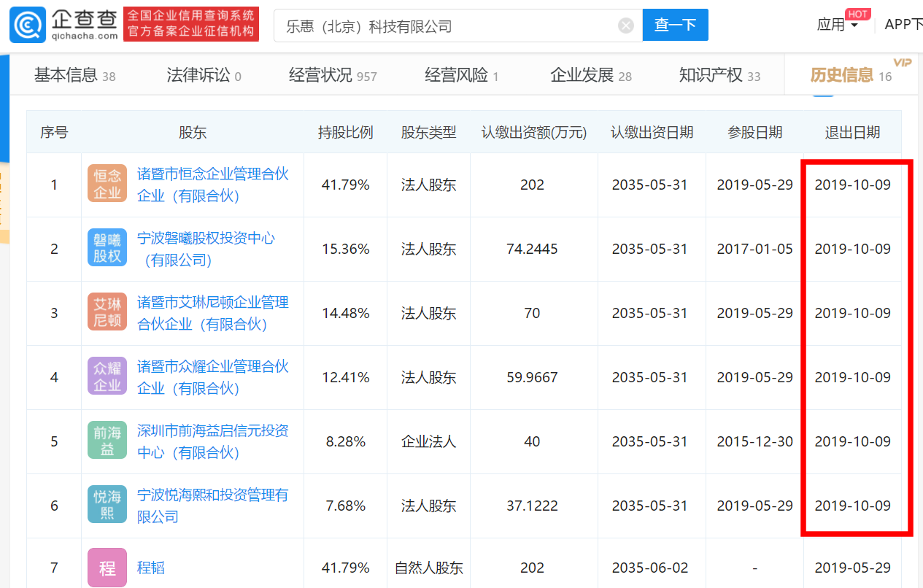The width and height of the screenshot is (923, 588).
Task: Open the 经营状况 tab
Action: (x=333, y=75)
